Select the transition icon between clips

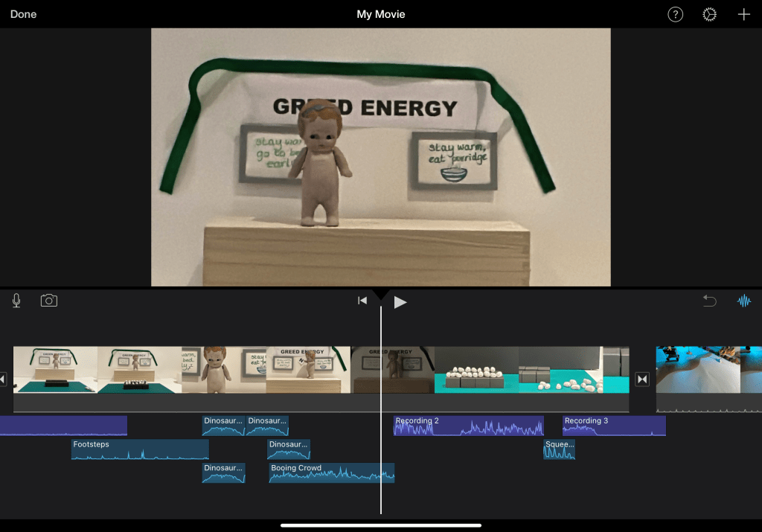pos(642,379)
